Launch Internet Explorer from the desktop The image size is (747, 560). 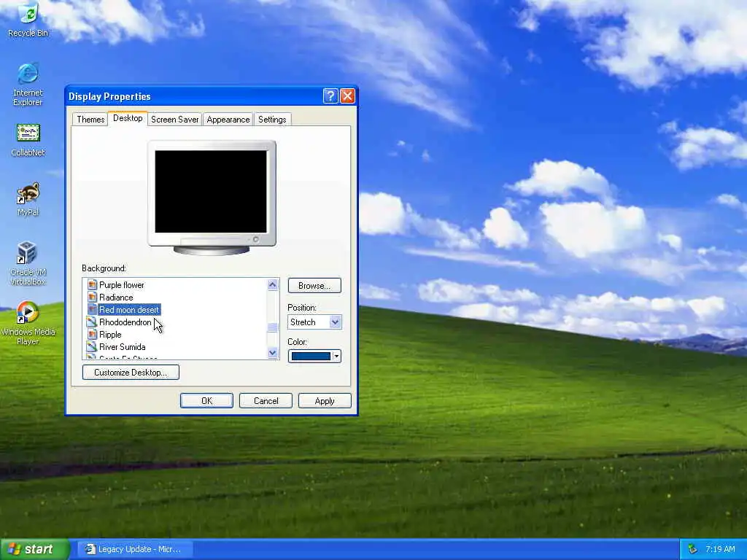(28, 85)
